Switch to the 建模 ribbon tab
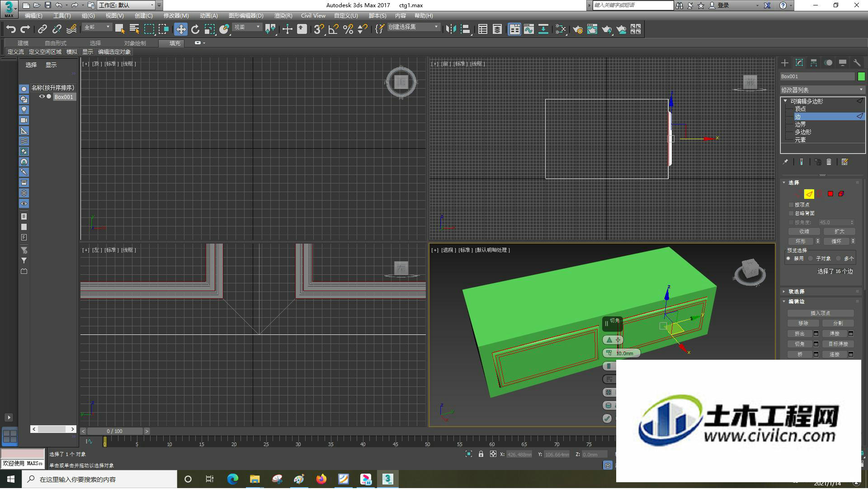Image resolution: width=868 pixels, height=489 pixels. click(x=23, y=43)
